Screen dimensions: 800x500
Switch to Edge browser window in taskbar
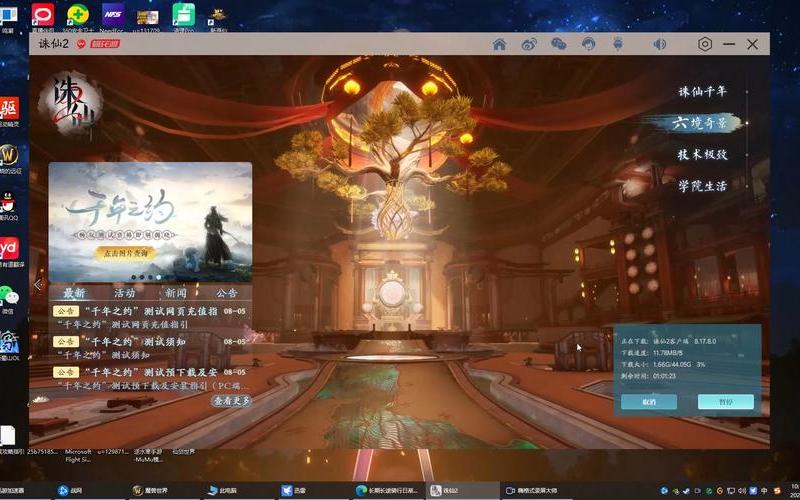388,491
